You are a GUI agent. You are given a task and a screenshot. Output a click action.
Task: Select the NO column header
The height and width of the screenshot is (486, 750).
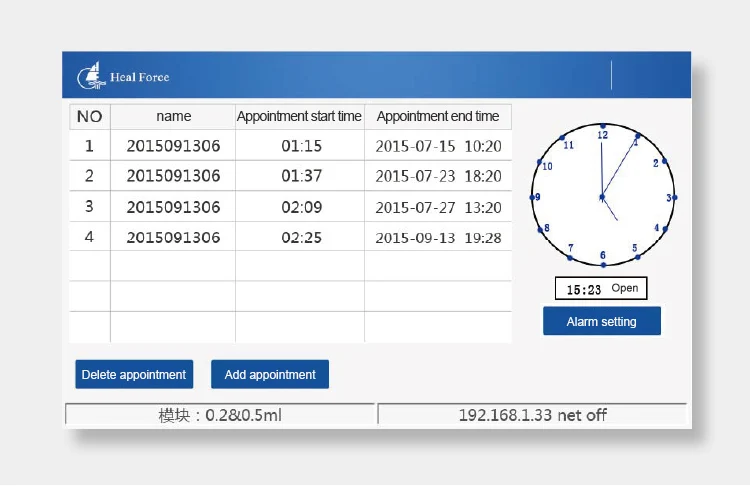pyautogui.click(x=90, y=117)
